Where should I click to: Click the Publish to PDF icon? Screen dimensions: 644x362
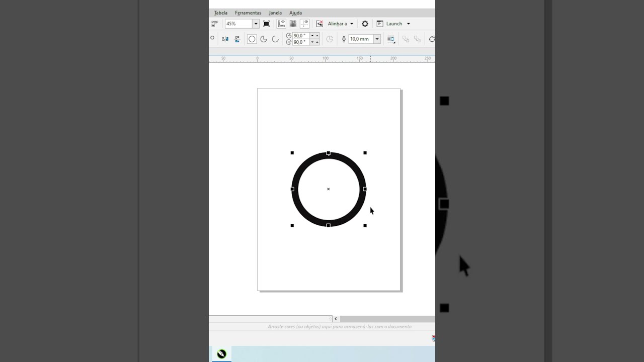(x=214, y=24)
